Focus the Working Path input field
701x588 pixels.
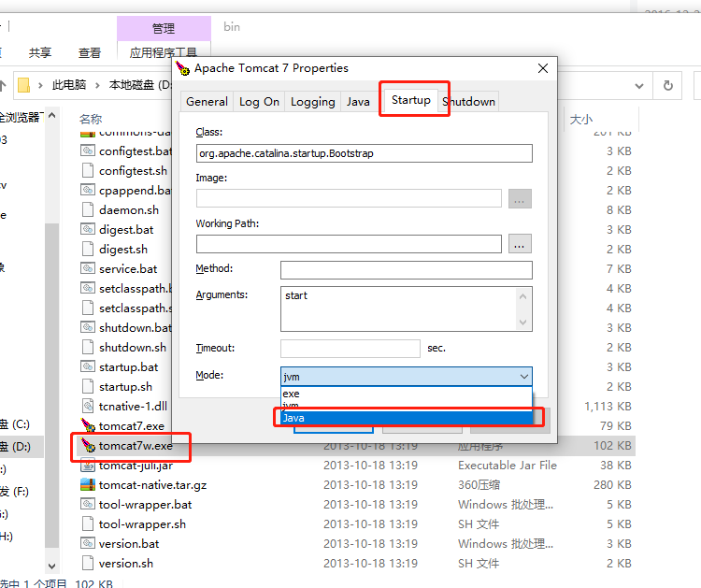tap(349, 244)
